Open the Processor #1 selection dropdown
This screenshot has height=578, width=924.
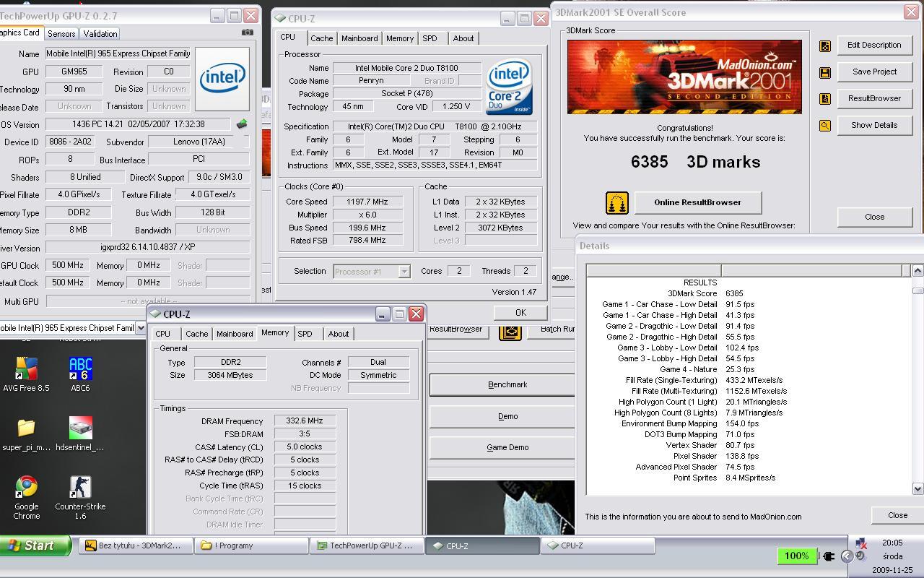coord(404,272)
